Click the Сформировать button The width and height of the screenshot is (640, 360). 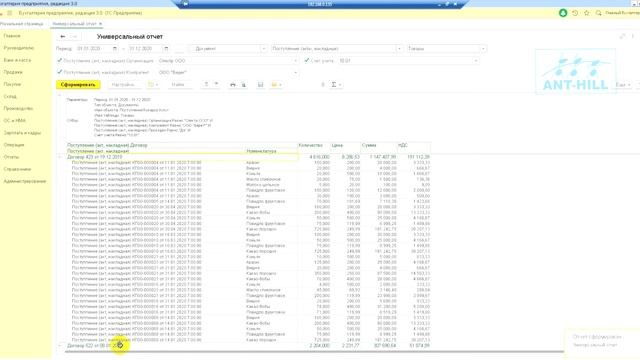pyautogui.click(x=78, y=85)
